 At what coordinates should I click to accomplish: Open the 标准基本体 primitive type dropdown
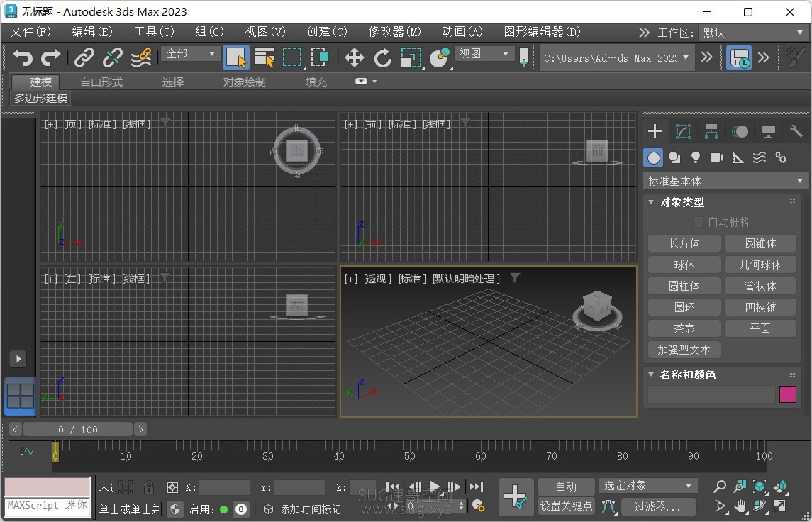(x=725, y=182)
